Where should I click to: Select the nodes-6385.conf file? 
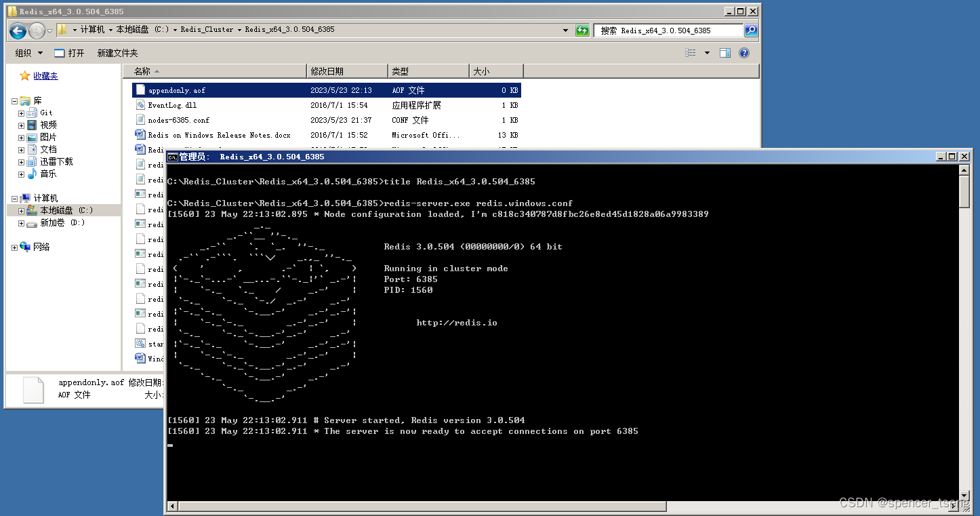179,120
